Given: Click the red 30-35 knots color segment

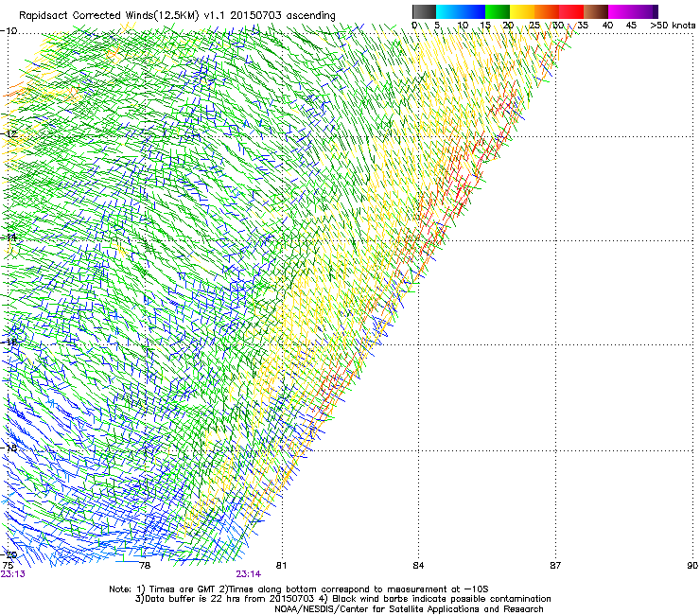Looking at the screenshot, I should [571, 11].
